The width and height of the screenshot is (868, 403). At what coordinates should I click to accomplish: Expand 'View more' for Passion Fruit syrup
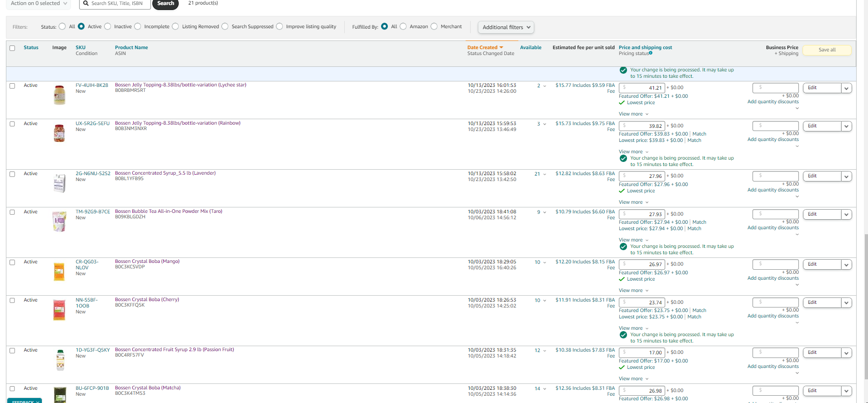(x=633, y=379)
